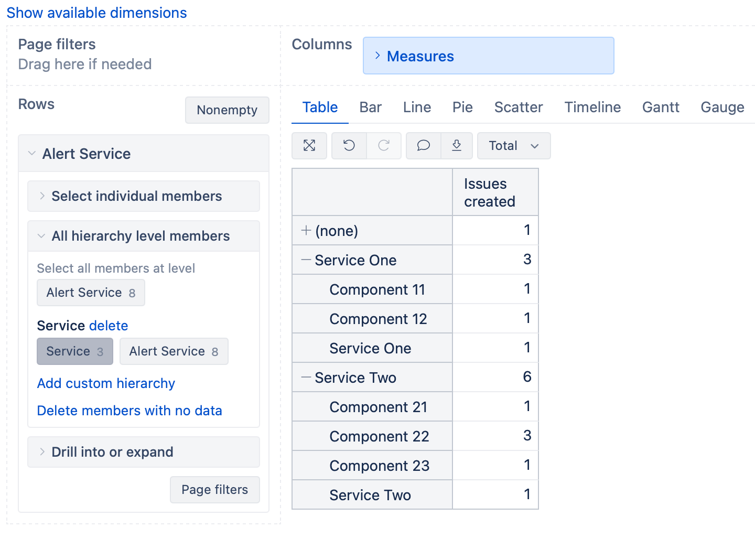
Task: Switch to the Timeline tab
Action: [592, 107]
